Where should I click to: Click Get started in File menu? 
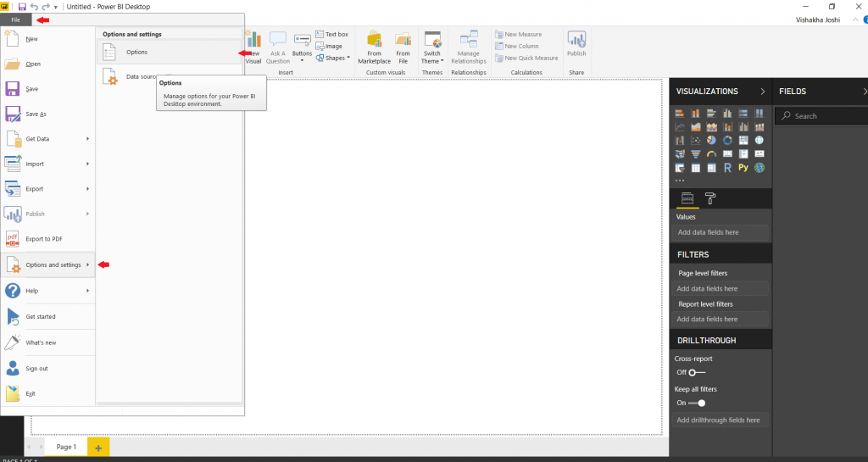tap(48, 317)
